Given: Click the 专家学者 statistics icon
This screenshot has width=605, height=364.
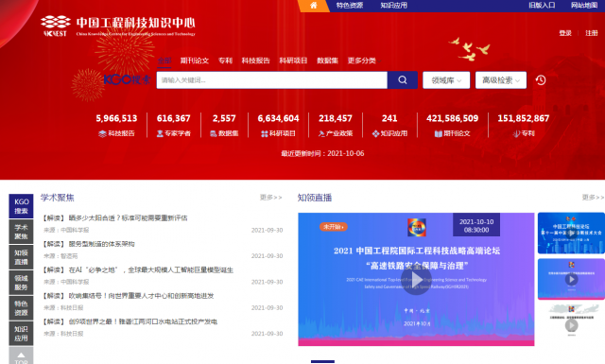Looking at the screenshot, I should [160, 133].
